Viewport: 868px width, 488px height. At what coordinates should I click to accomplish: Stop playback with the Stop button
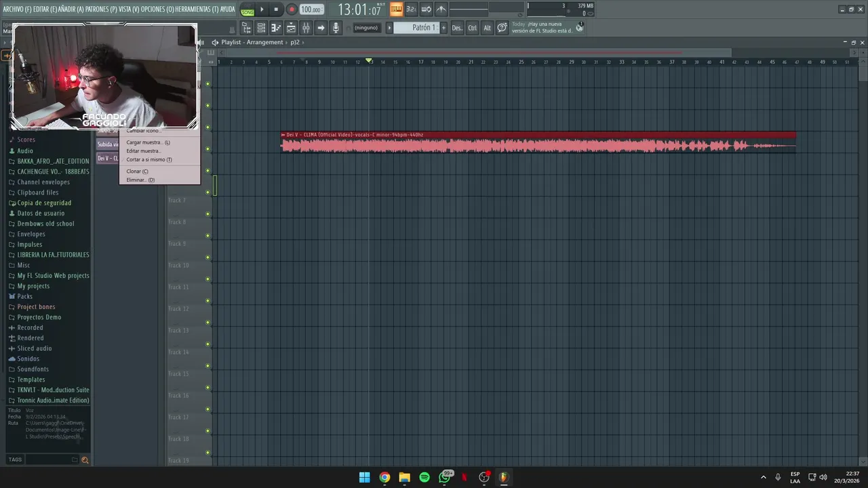pos(276,9)
